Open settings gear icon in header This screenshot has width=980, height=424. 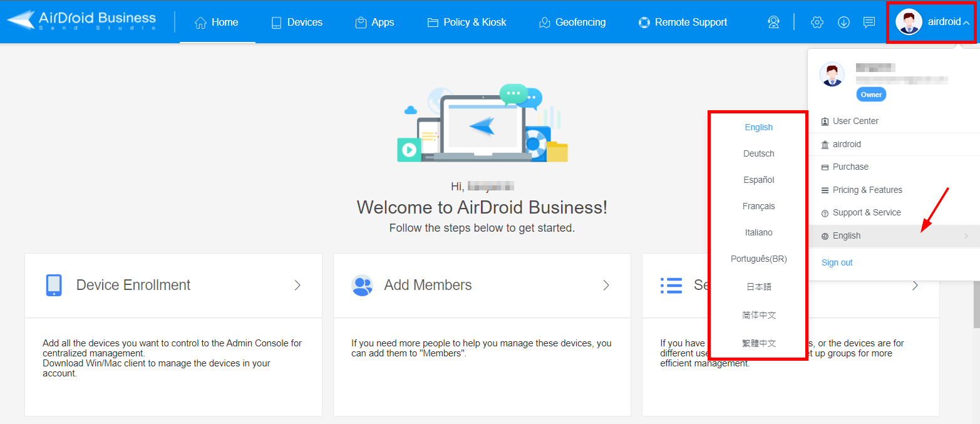817,22
